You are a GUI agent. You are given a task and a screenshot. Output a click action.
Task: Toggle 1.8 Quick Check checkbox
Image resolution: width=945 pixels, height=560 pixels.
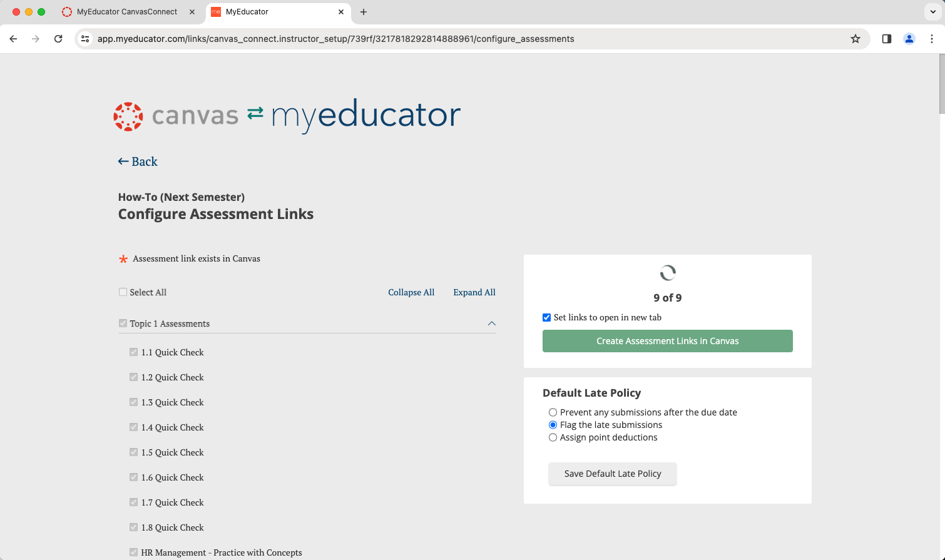(133, 527)
